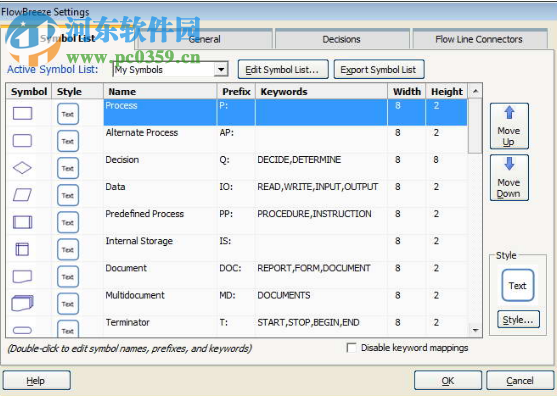Click the scroll down arrow of symbol list
This screenshot has width=557, height=396.
click(475, 330)
